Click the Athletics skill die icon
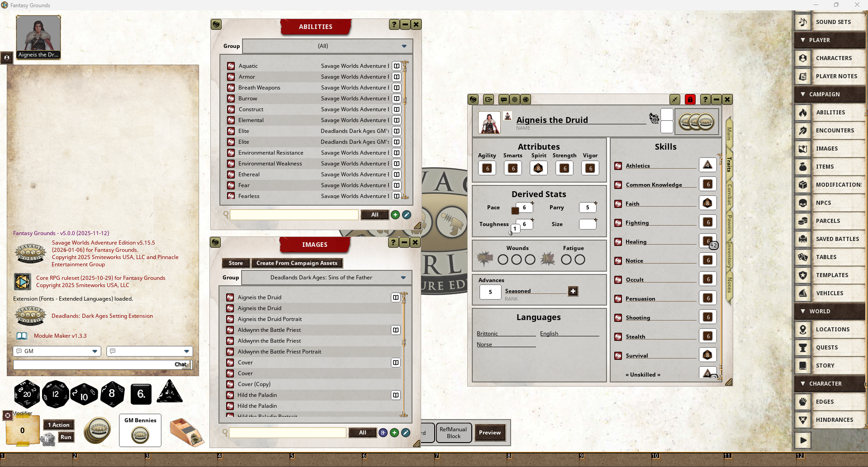868x467 pixels. (707, 165)
